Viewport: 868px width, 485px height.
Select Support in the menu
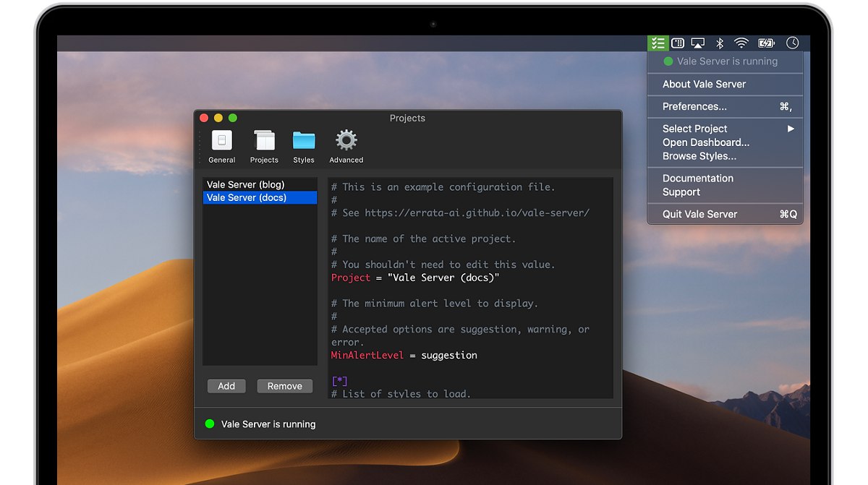click(725, 192)
